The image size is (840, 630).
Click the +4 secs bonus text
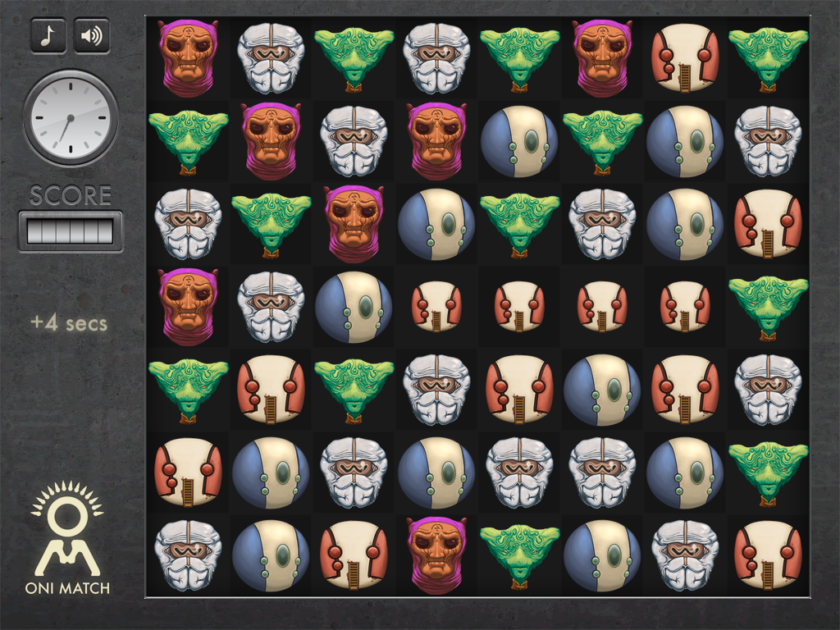click(69, 323)
